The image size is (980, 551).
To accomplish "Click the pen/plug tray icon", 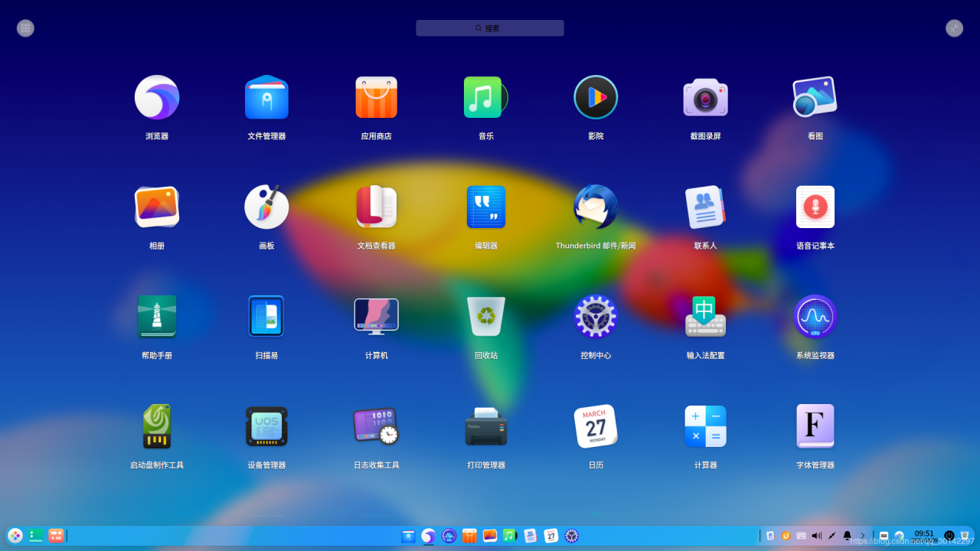I will click(x=831, y=536).
